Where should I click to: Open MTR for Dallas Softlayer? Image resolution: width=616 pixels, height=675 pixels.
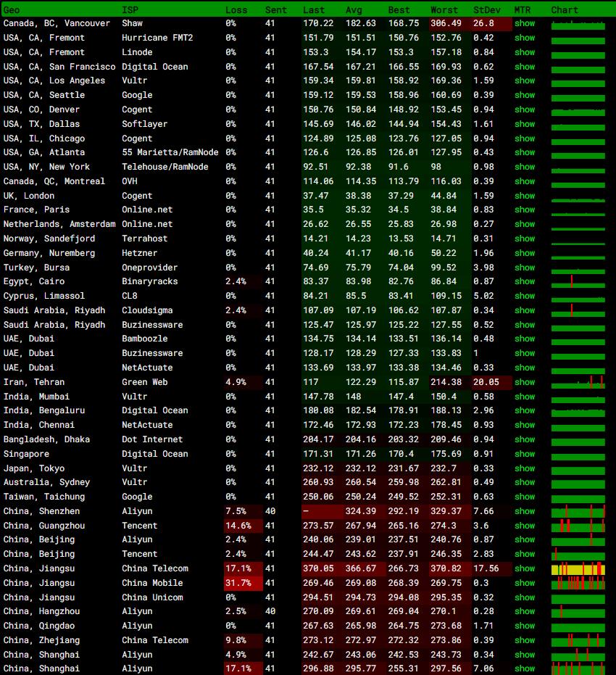[x=525, y=124]
